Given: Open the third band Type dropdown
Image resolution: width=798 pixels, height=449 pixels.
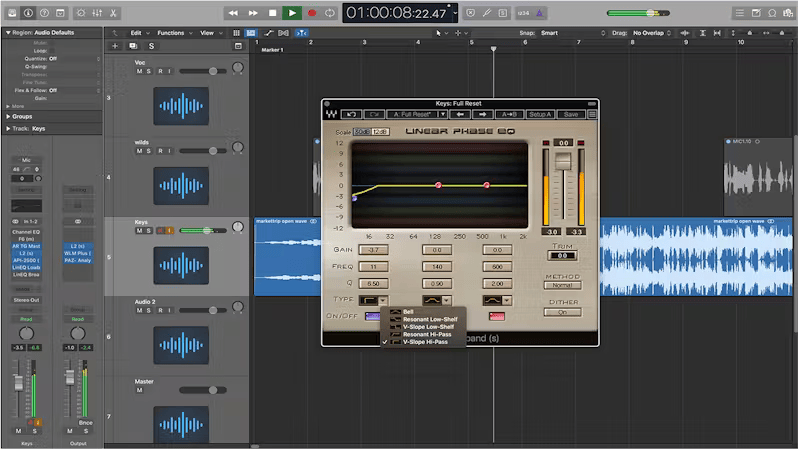Looking at the screenshot, I should click(x=506, y=301).
